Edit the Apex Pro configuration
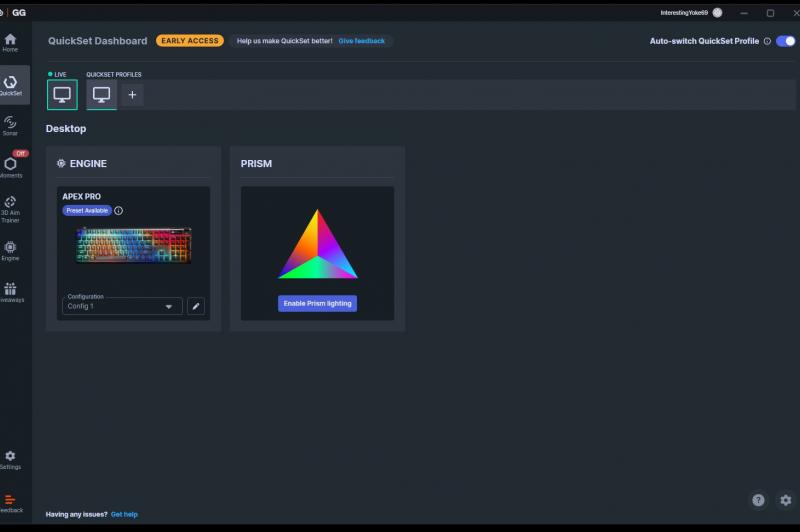The image size is (800, 532). (x=196, y=306)
